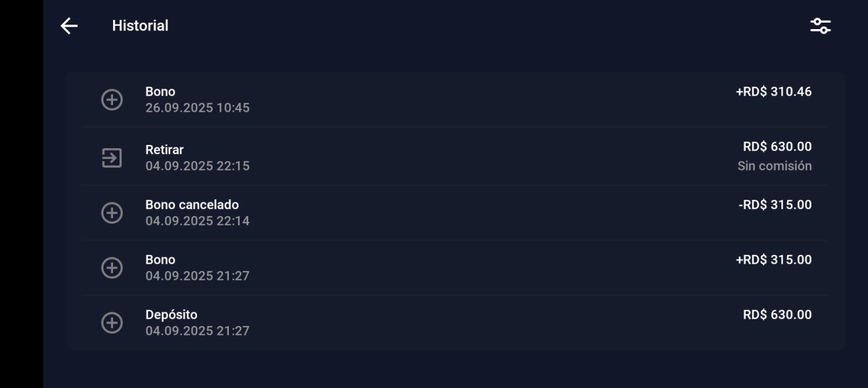Viewport: 868px width, 388px height.
Task: Select the Retirar transaction row
Action: 164,150
